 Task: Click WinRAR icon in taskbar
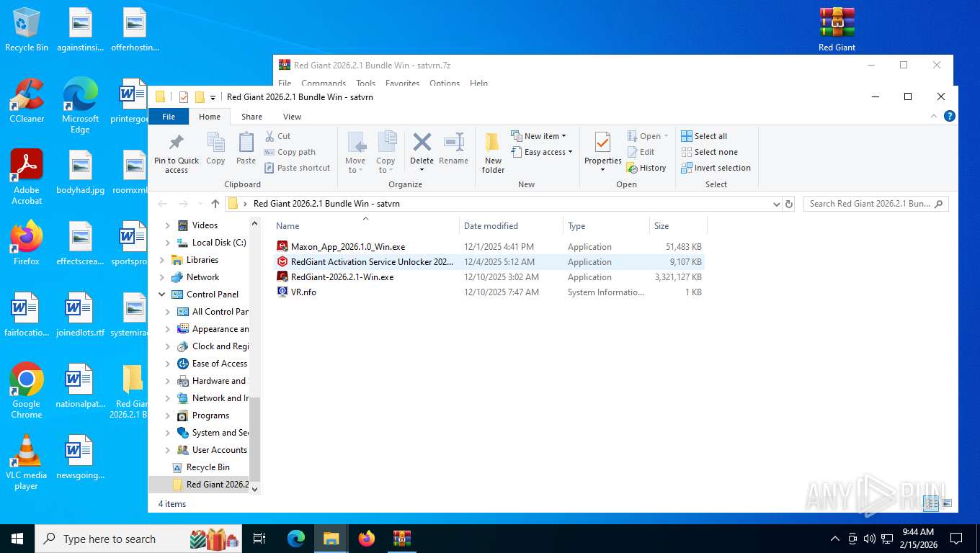402,539
